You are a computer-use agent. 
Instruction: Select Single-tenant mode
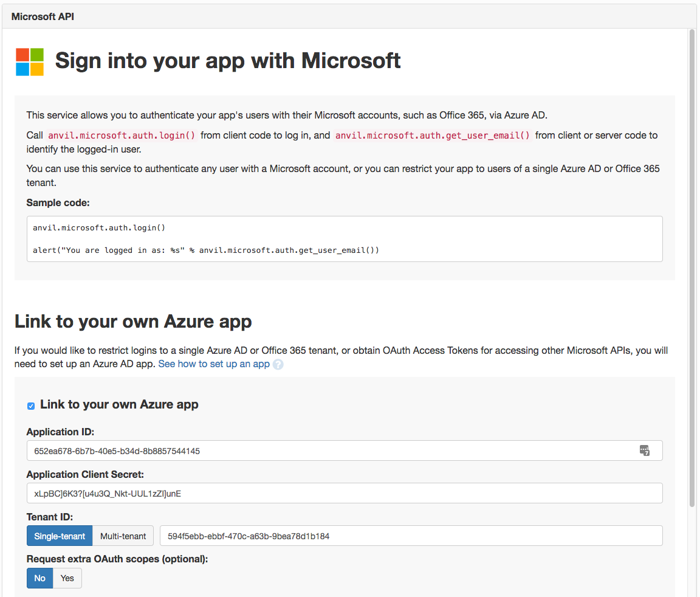pyautogui.click(x=59, y=536)
